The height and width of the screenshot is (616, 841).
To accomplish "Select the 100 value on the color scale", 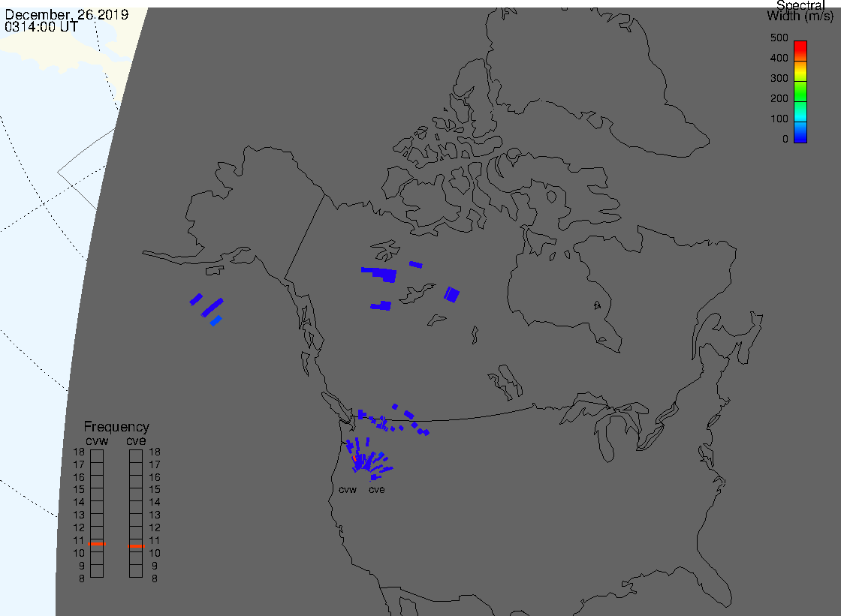I will pyautogui.click(x=779, y=119).
